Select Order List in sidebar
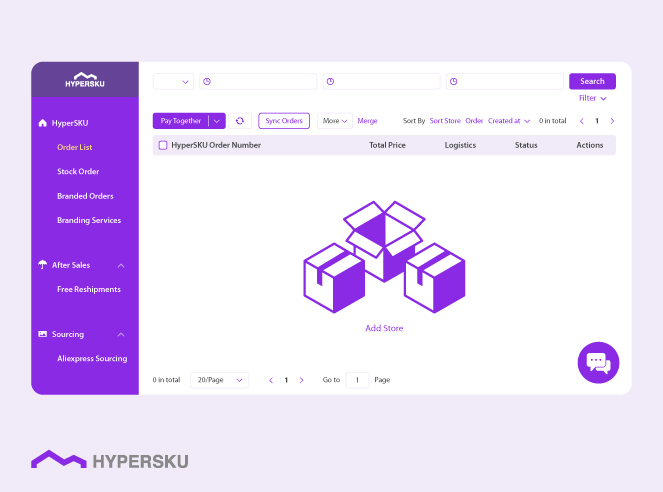 click(x=74, y=147)
